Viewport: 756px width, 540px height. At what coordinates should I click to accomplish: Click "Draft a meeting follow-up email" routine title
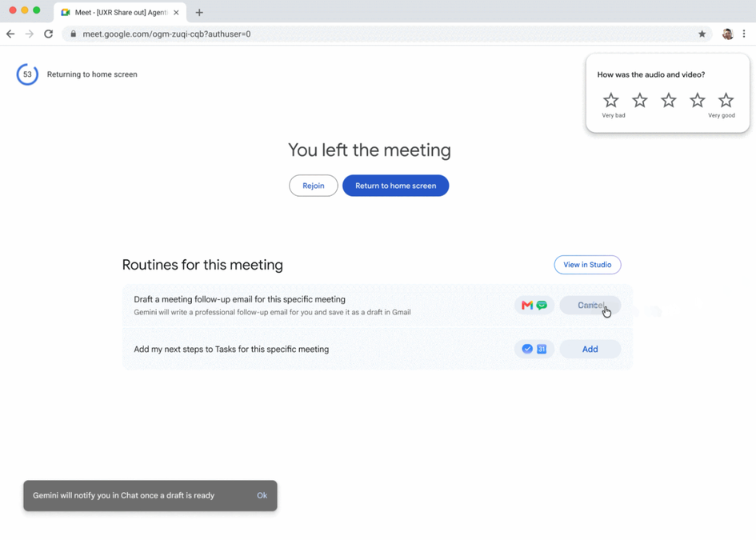[240, 299]
